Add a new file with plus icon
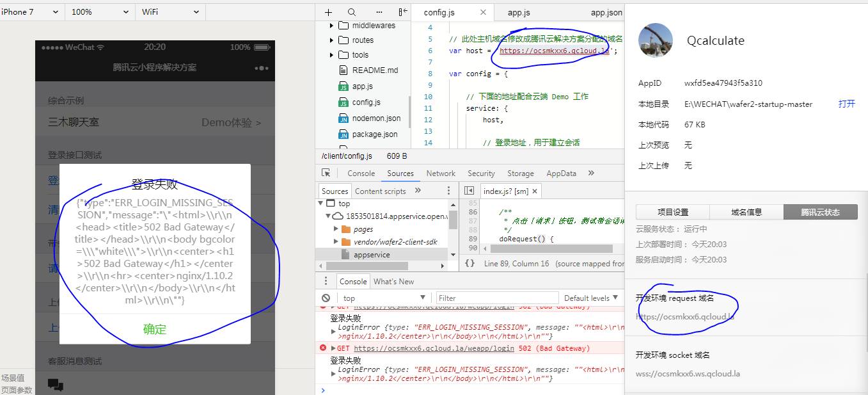This screenshot has height=395, width=868. pos(328,12)
